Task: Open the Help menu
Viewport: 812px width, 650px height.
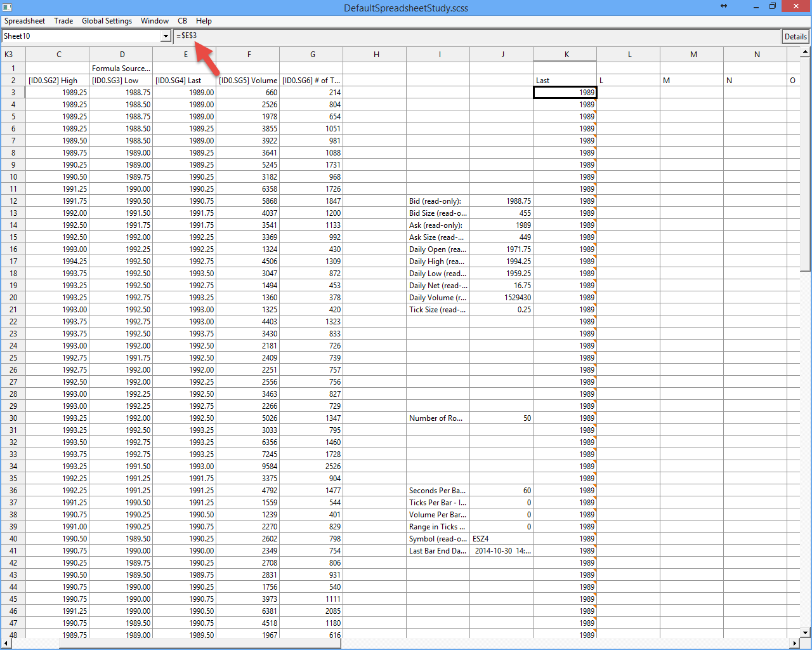Action: pos(204,21)
